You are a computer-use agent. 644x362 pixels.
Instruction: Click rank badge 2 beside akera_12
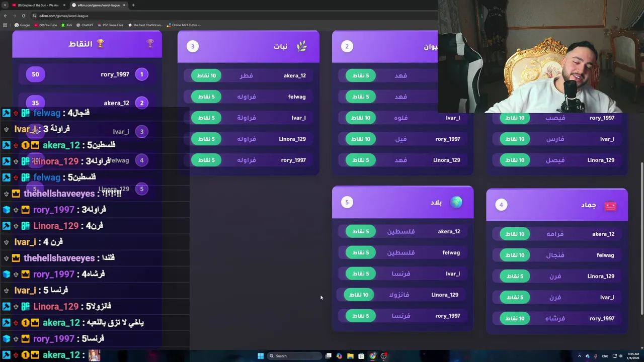click(141, 103)
